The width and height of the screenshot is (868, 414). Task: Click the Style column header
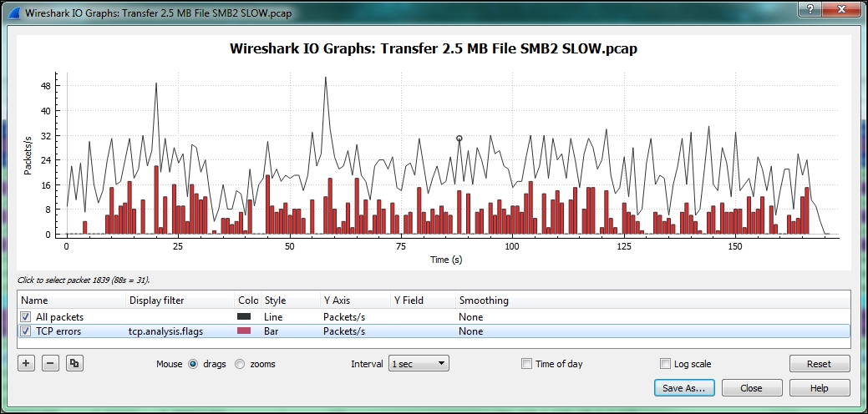(x=290, y=300)
